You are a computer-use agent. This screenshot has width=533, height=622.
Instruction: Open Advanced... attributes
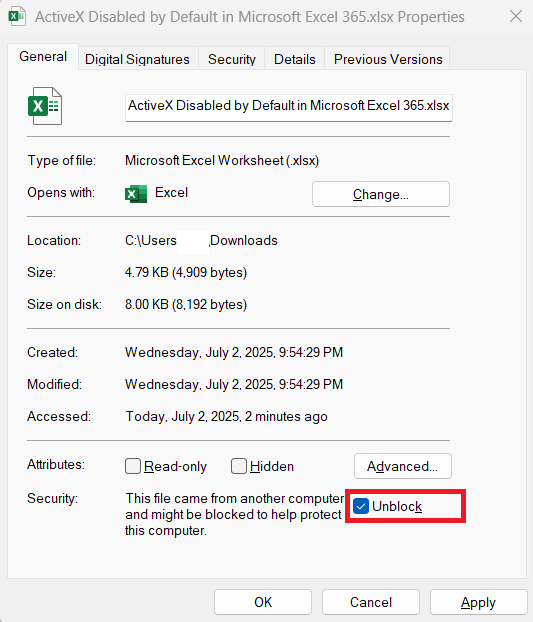(403, 466)
